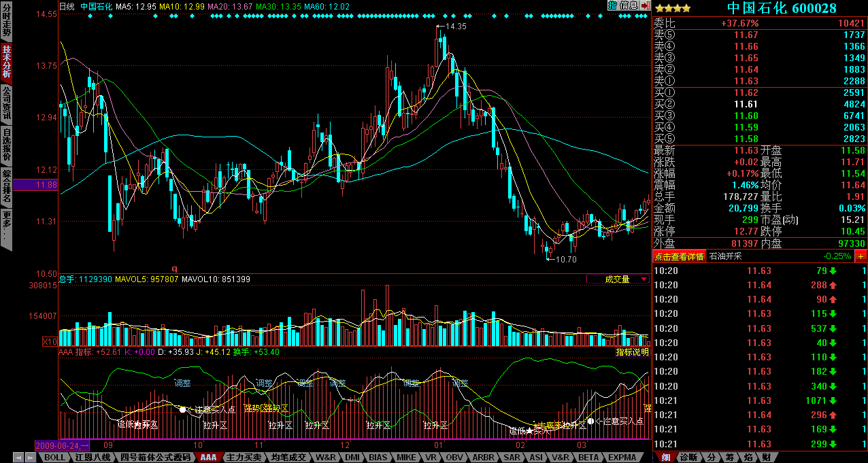The image size is (868, 463).
Task: Open the 成交量 dropdown in volume panel
Action: [x=618, y=279]
